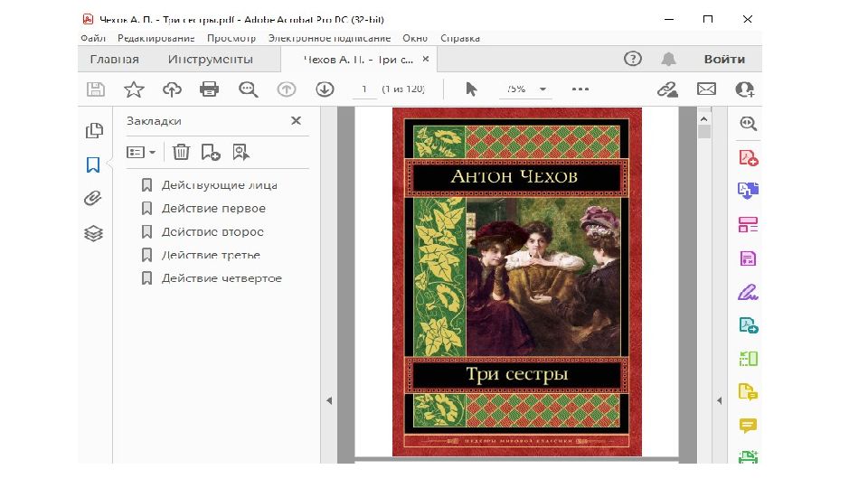Screen dimensions: 868x488
Task: Jump to bookmark Действие четвертое
Action: pyautogui.click(x=222, y=278)
